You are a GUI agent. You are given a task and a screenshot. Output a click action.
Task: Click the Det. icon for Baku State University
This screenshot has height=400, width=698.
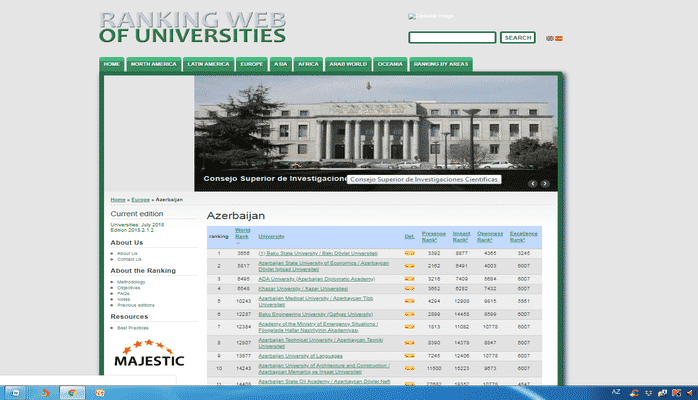click(409, 254)
